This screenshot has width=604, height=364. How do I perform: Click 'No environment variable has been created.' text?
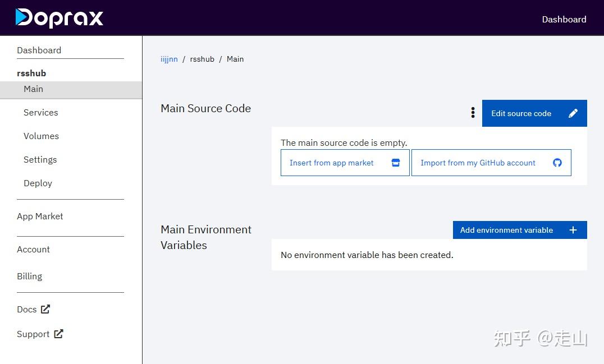367,255
